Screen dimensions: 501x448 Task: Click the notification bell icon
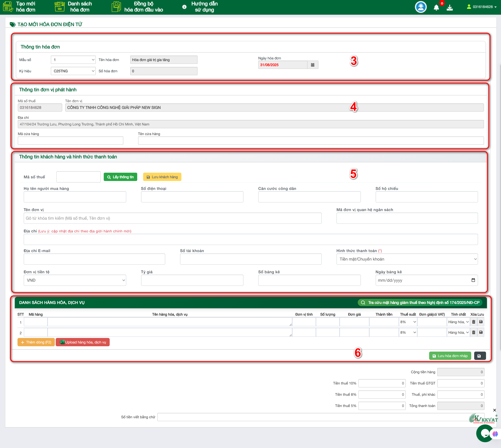(436, 7)
